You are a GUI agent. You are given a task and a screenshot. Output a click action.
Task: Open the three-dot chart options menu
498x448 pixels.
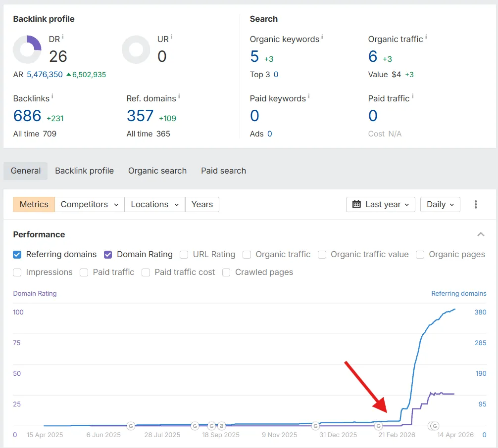click(x=476, y=204)
